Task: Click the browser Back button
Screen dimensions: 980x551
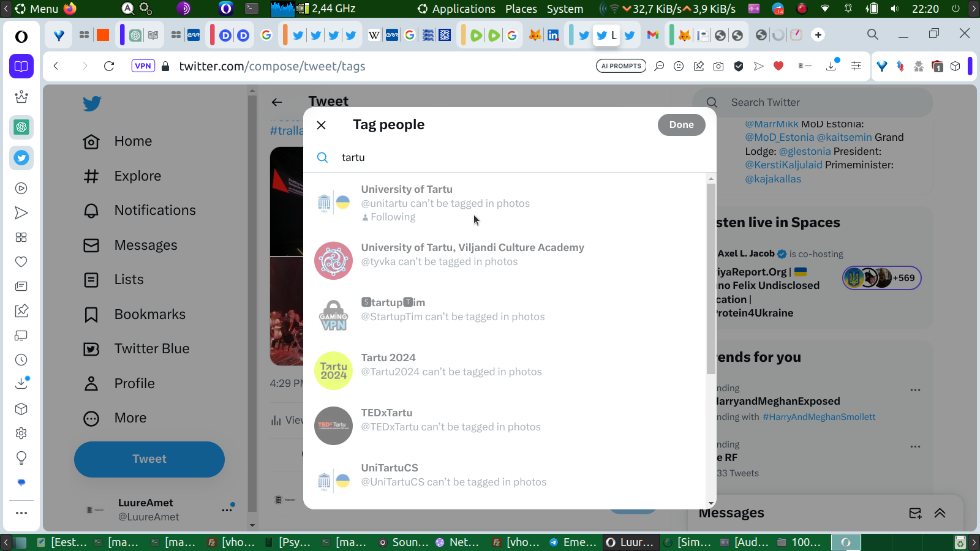Action: [56, 66]
